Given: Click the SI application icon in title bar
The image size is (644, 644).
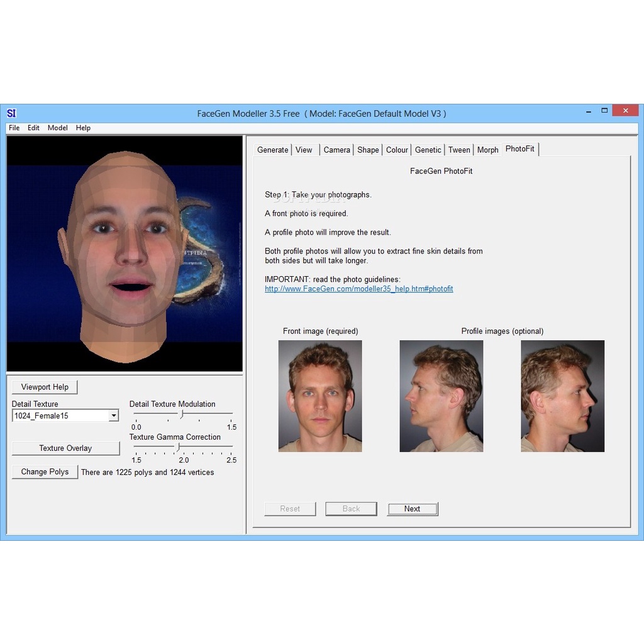Looking at the screenshot, I should tap(11, 113).
